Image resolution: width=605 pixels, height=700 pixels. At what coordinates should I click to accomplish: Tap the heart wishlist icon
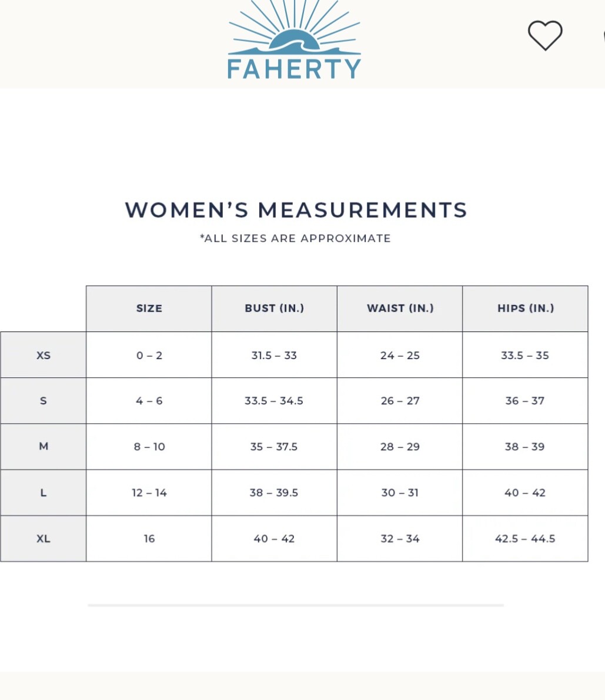(x=545, y=35)
